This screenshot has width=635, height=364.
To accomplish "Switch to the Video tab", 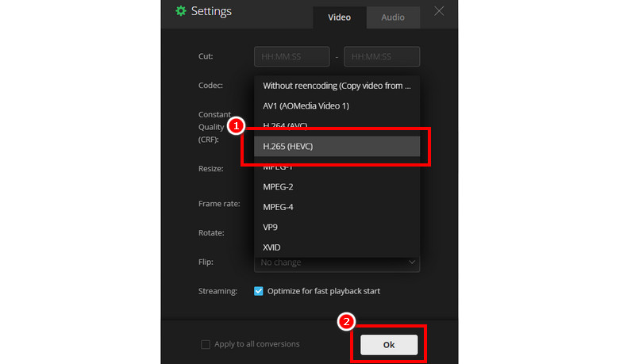I will point(340,17).
